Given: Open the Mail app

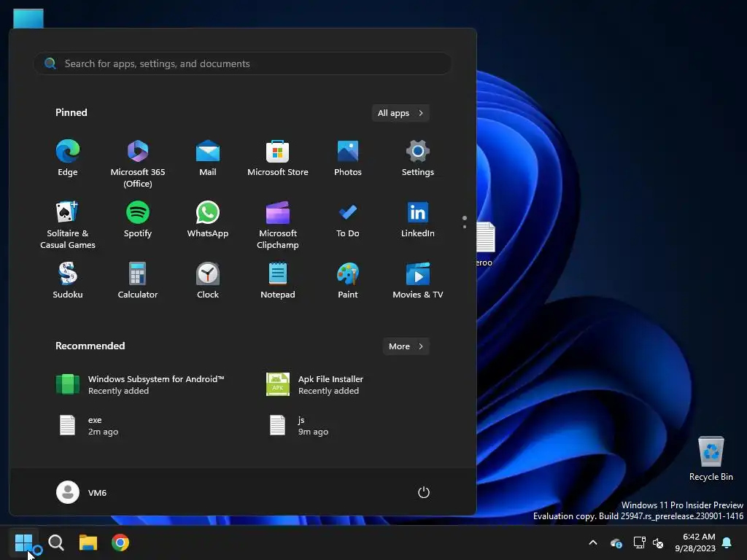Looking at the screenshot, I should tap(208, 158).
